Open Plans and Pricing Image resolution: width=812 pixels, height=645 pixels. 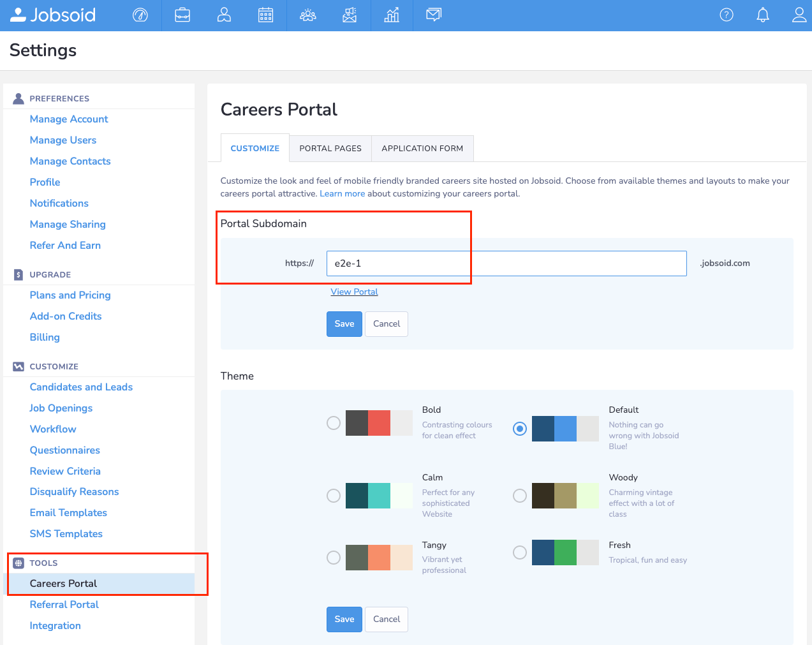point(70,295)
